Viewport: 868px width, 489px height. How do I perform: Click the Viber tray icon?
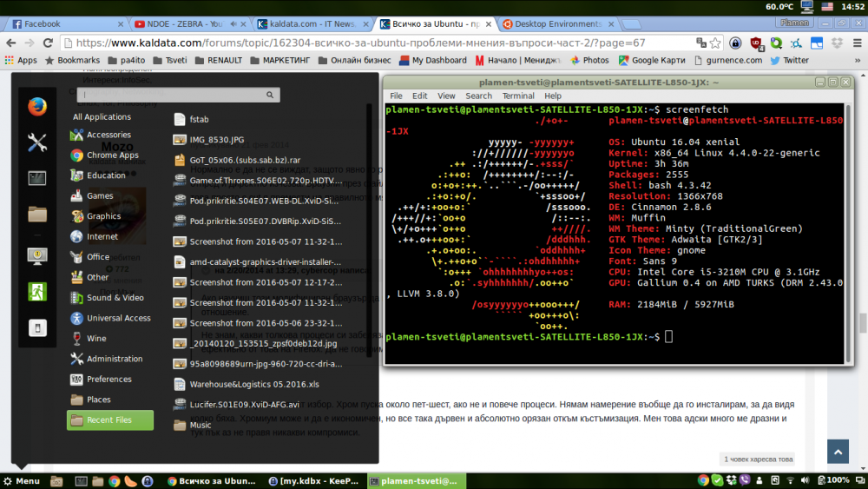pyautogui.click(x=745, y=480)
